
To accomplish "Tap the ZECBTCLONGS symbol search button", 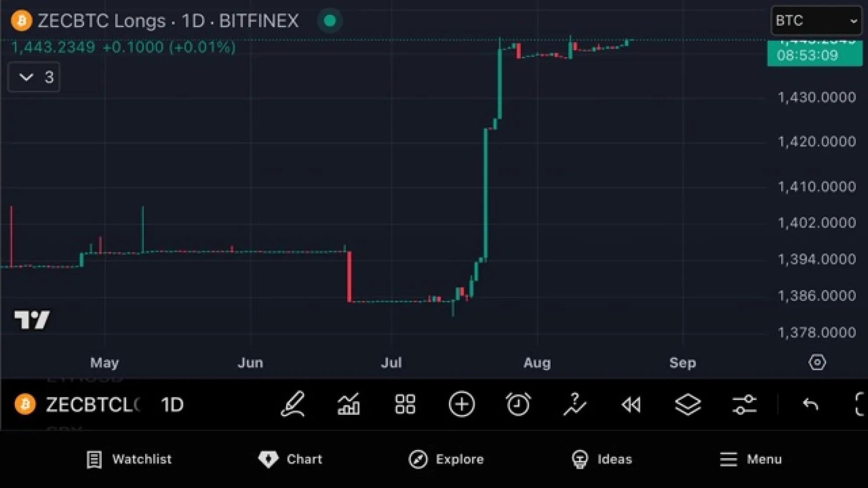I will pos(88,405).
